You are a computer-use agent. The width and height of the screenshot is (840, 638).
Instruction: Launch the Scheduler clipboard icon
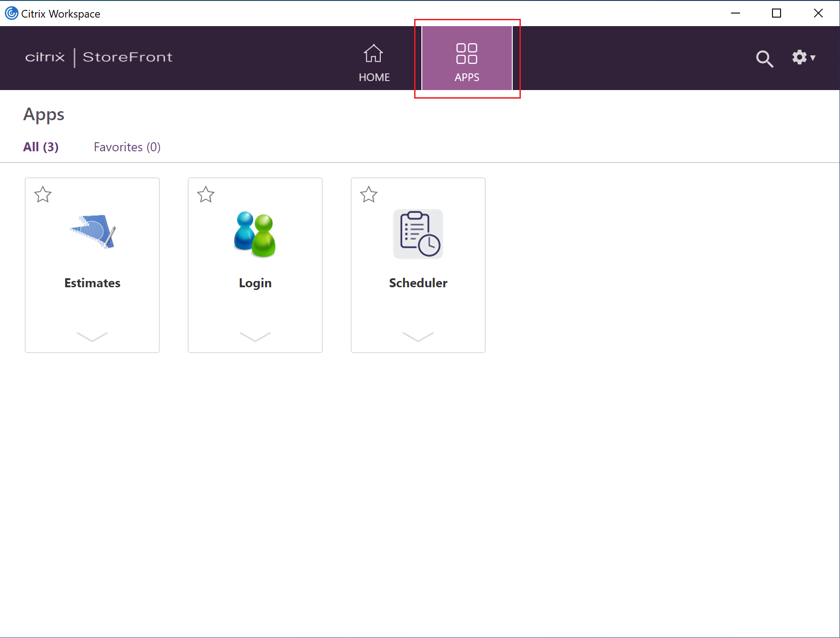(418, 234)
